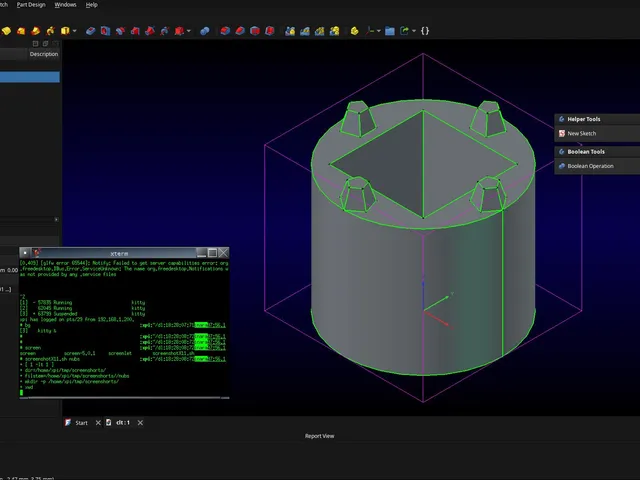Close the Start tab
The width and height of the screenshot is (640, 480).
coord(98,423)
